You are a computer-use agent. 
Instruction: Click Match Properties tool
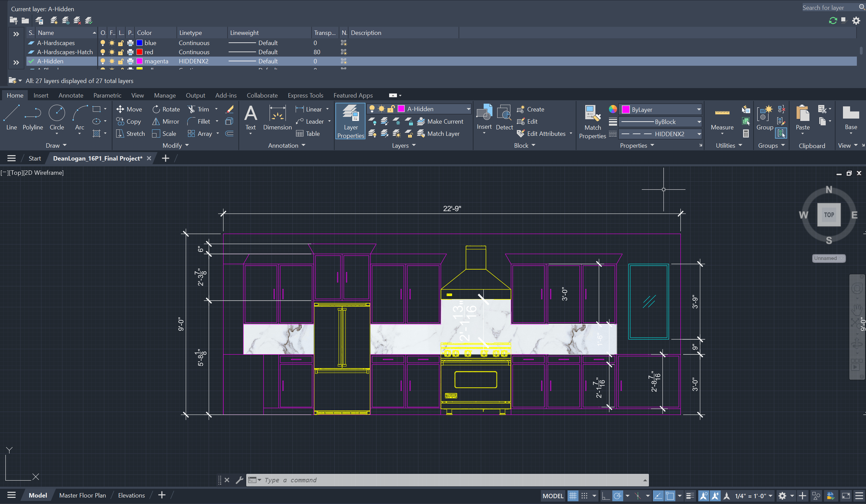point(592,122)
